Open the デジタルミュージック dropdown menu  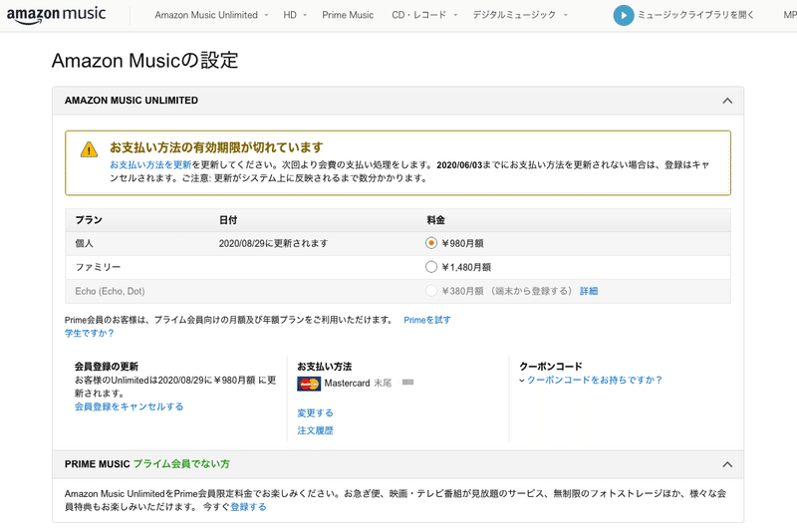(x=519, y=15)
